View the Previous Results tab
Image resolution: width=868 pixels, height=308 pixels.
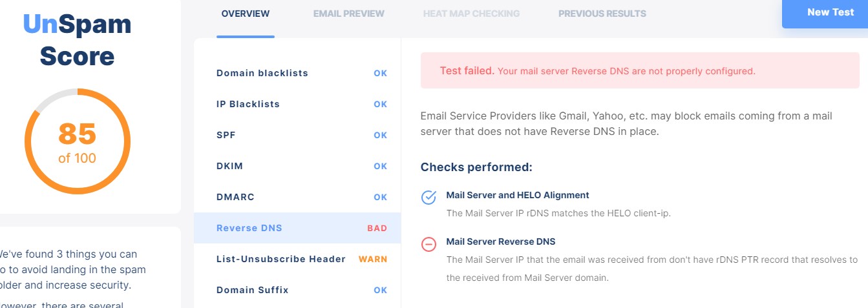pos(602,14)
